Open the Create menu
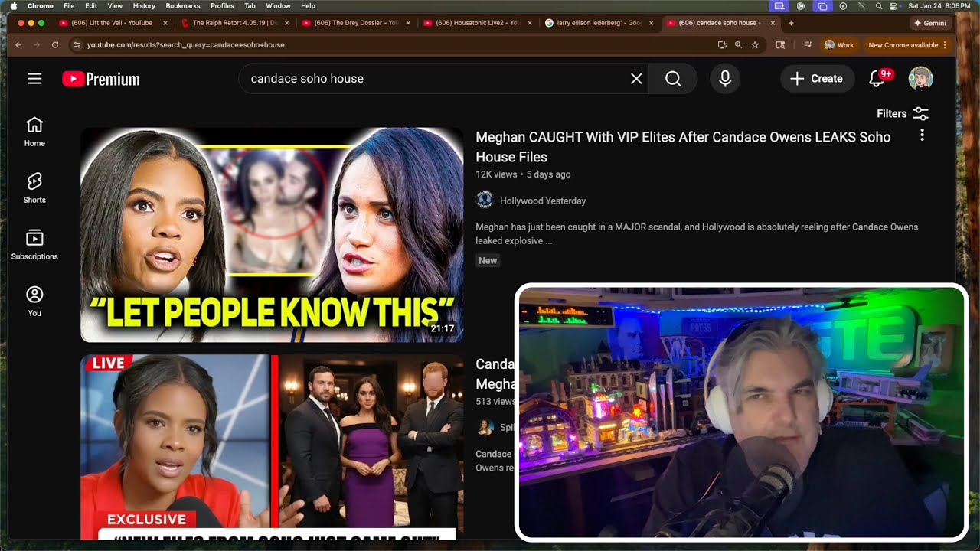Viewport: 980px width, 551px height. [817, 79]
